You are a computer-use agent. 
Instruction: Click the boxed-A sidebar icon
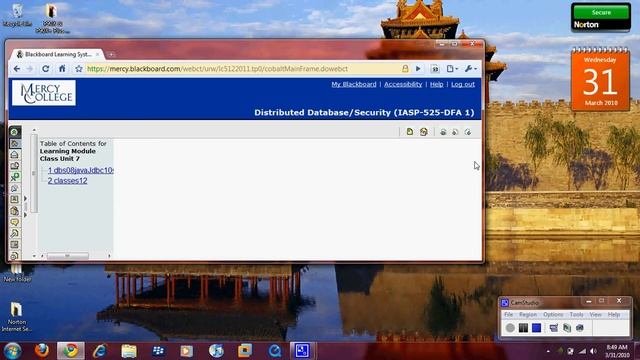14,200
